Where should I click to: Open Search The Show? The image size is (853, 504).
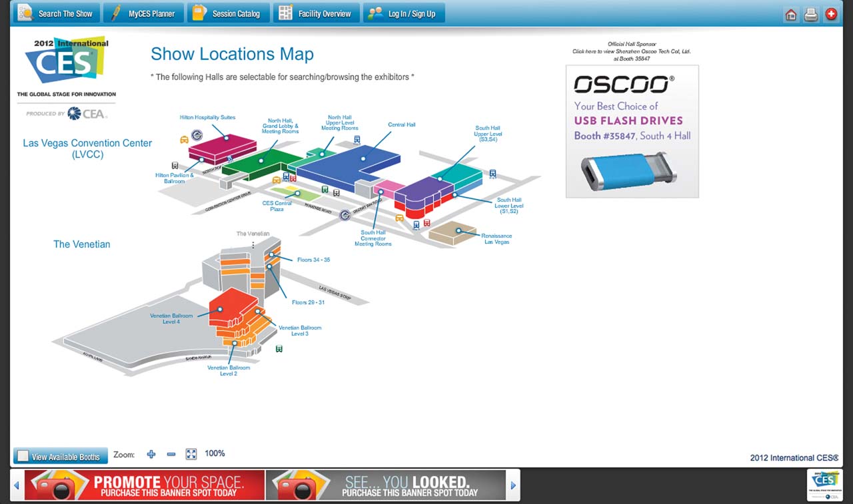point(57,13)
